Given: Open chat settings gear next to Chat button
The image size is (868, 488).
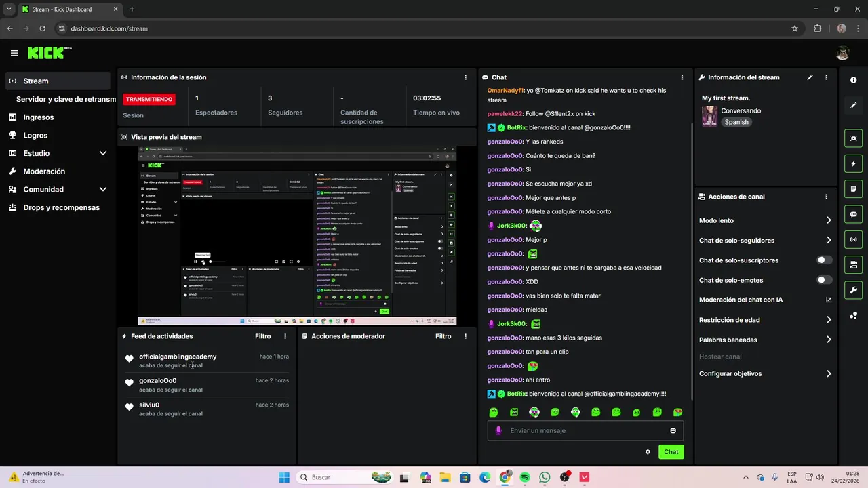Looking at the screenshot, I should click(648, 452).
